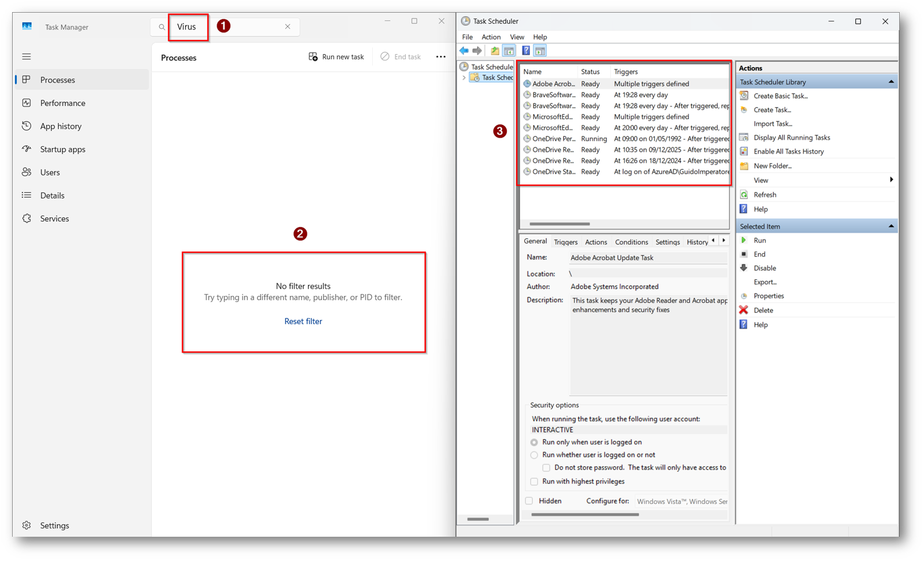The image size is (924, 561).
Task: Collapse the Selected Item actions section
Action: [x=891, y=226]
